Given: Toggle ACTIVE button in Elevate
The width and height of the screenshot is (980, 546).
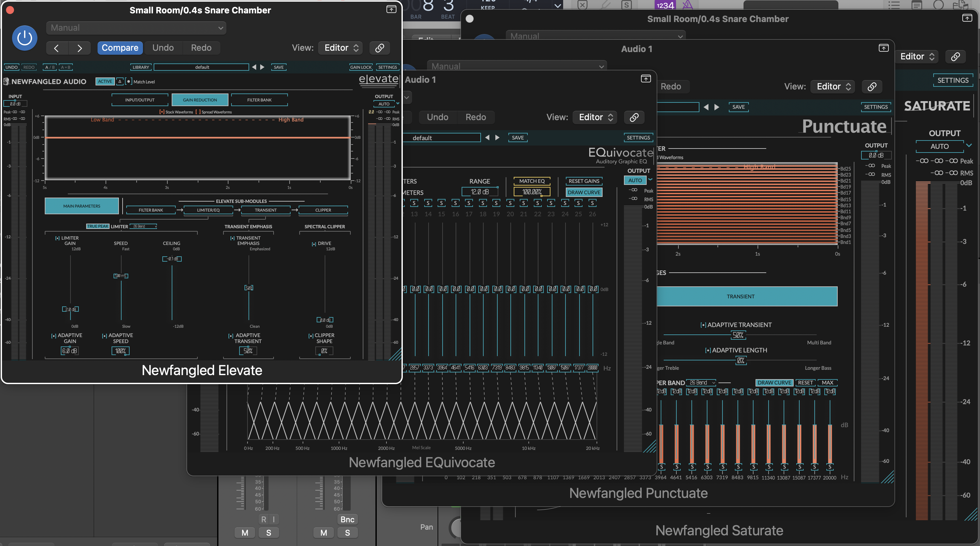Looking at the screenshot, I should pyautogui.click(x=105, y=81).
